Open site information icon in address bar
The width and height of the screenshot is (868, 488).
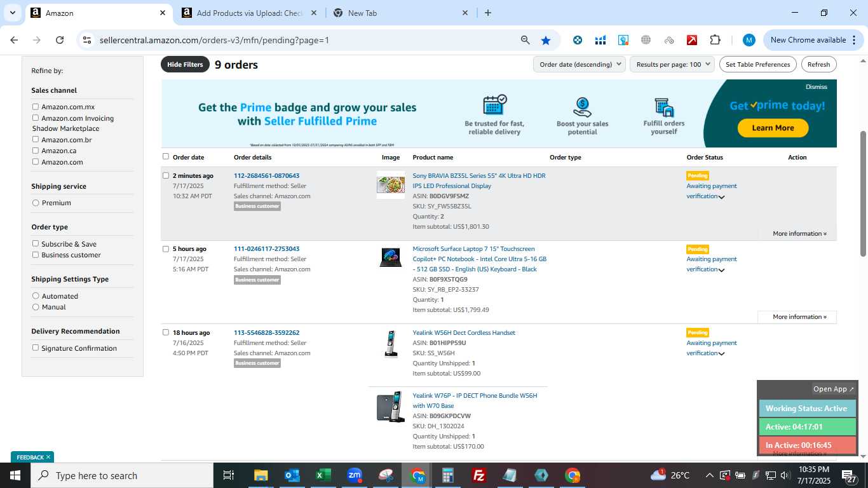tap(87, 40)
